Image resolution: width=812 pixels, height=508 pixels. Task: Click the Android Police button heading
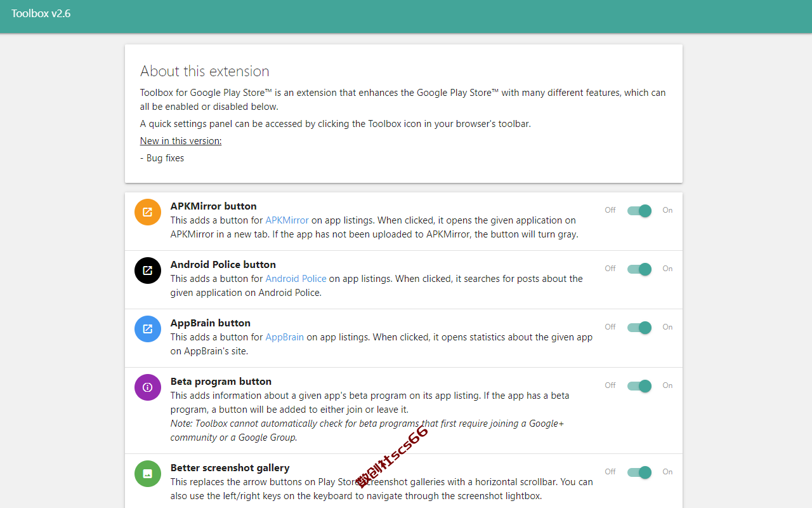click(x=223, y=265)
